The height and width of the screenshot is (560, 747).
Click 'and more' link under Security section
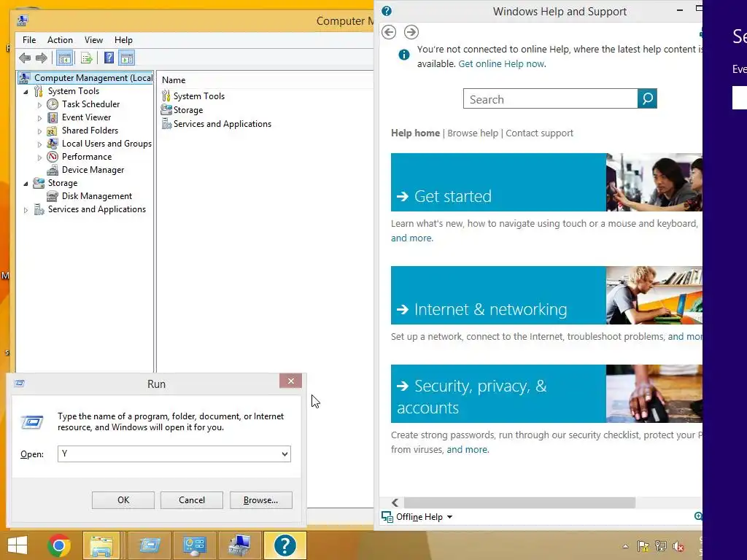[467, 449]
